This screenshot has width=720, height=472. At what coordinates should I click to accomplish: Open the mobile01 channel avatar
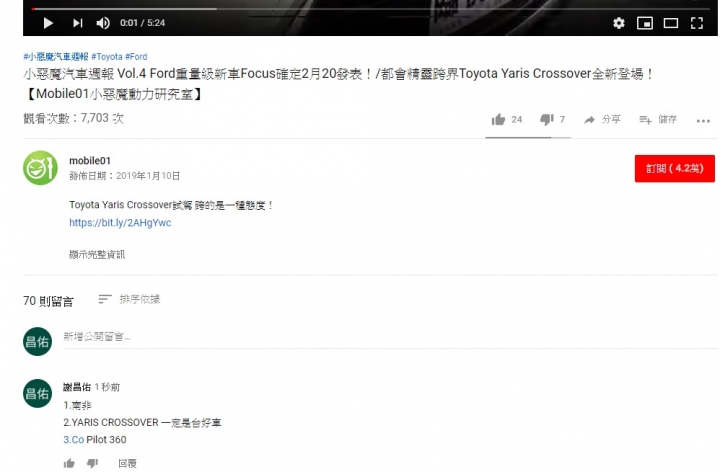40,168
